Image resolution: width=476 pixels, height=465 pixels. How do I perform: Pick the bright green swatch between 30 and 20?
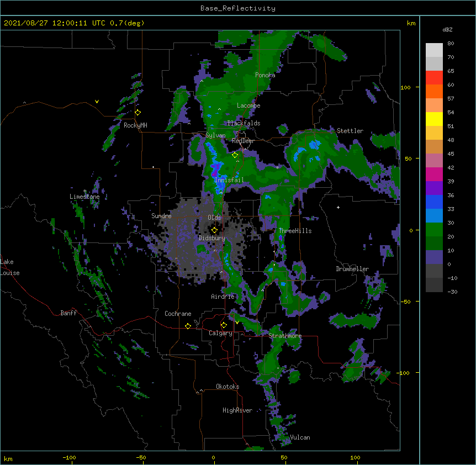(434, 230)
